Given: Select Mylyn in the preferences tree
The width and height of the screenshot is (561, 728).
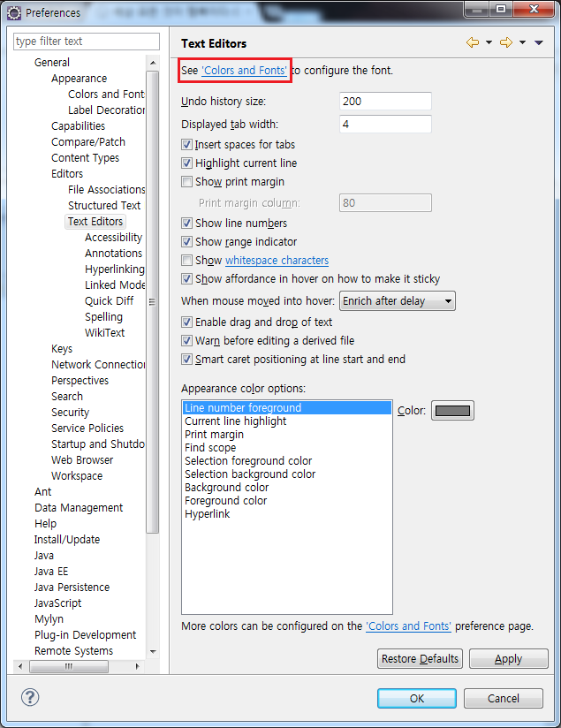Looking at the screenshot, I should click(49, 619).
